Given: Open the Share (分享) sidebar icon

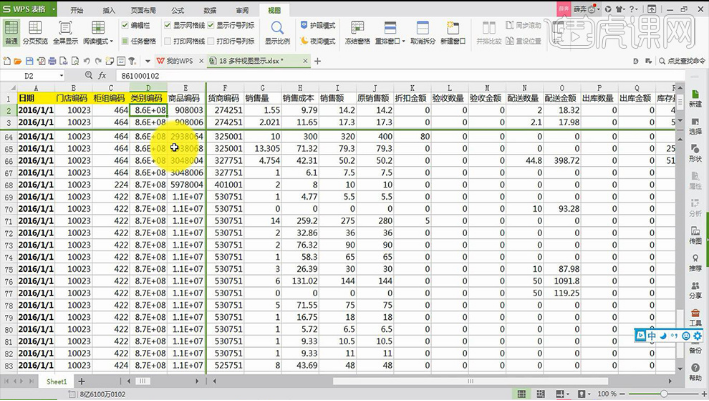Looking at the screenshot, I should click(695, 286).
